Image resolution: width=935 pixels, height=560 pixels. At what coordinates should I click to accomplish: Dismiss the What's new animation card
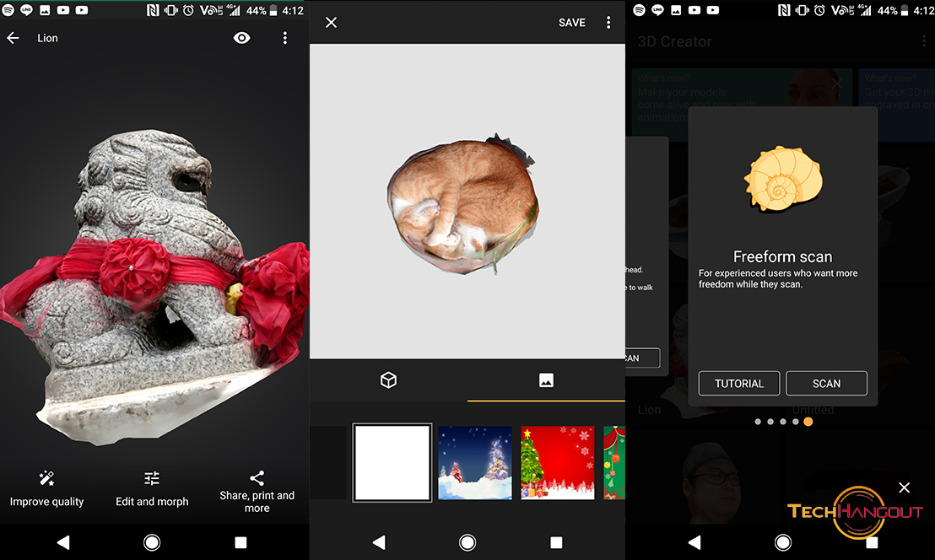[x=837, y=84]
